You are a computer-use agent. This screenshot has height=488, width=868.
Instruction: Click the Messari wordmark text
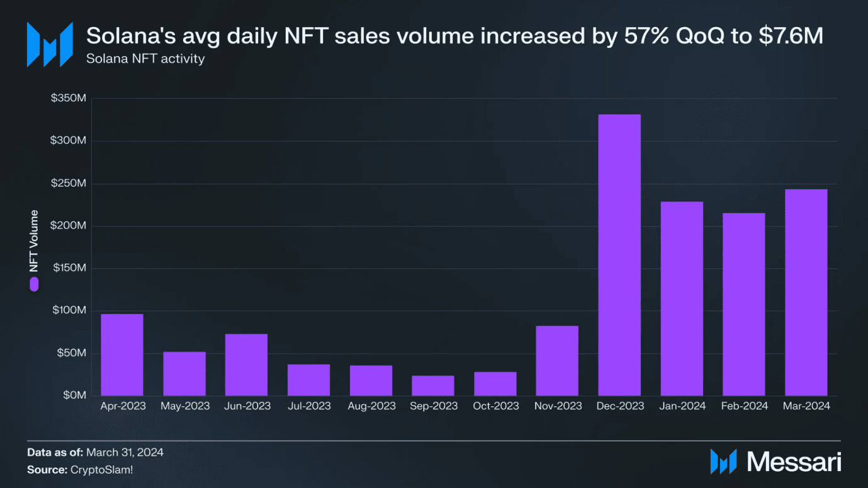[794, 462]
